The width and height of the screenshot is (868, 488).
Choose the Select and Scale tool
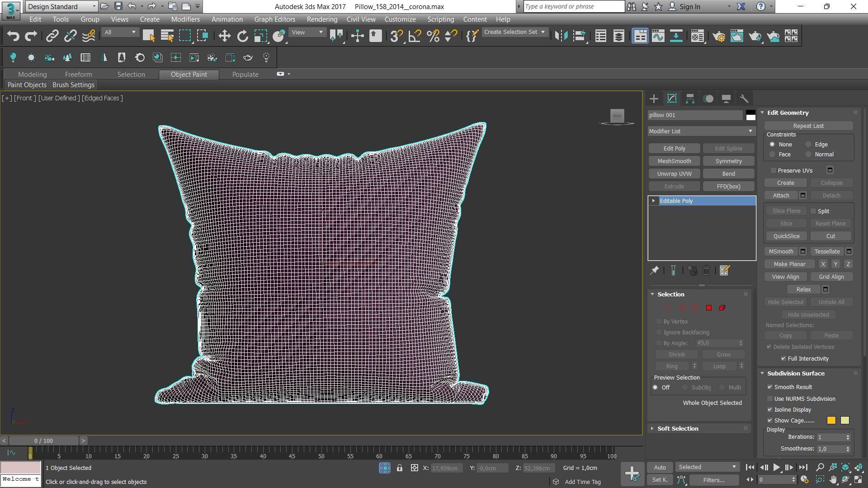pos(261,36)
